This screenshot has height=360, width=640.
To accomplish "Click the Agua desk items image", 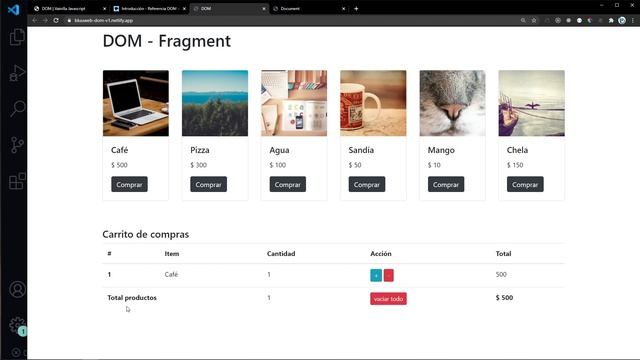I will click(x=294, y=103).
